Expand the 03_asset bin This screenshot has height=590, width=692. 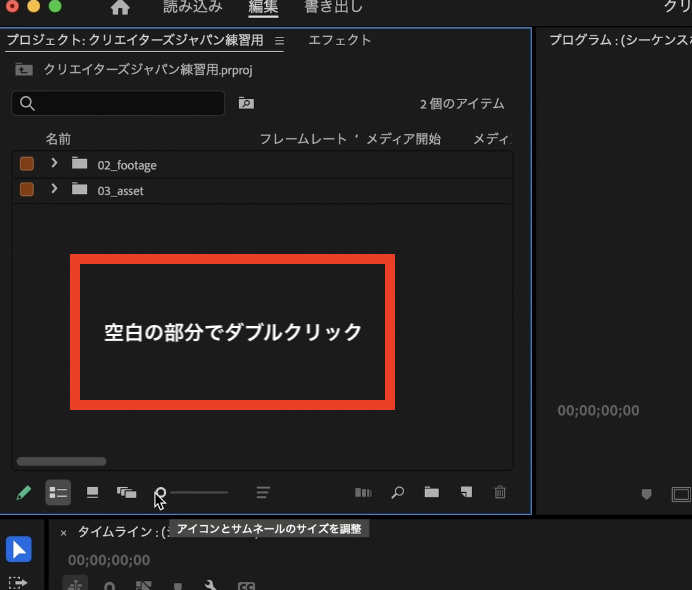click(54, 189)
